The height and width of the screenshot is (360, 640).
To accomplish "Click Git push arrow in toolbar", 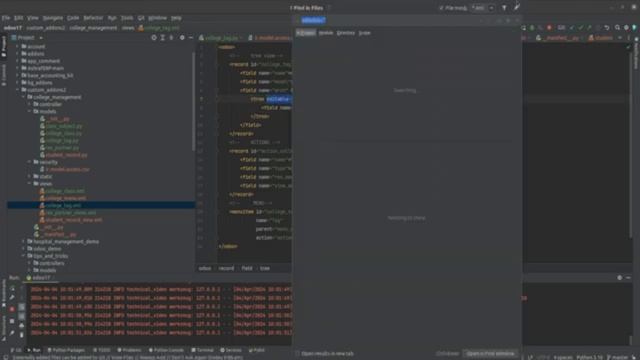I will click(589, 28).
